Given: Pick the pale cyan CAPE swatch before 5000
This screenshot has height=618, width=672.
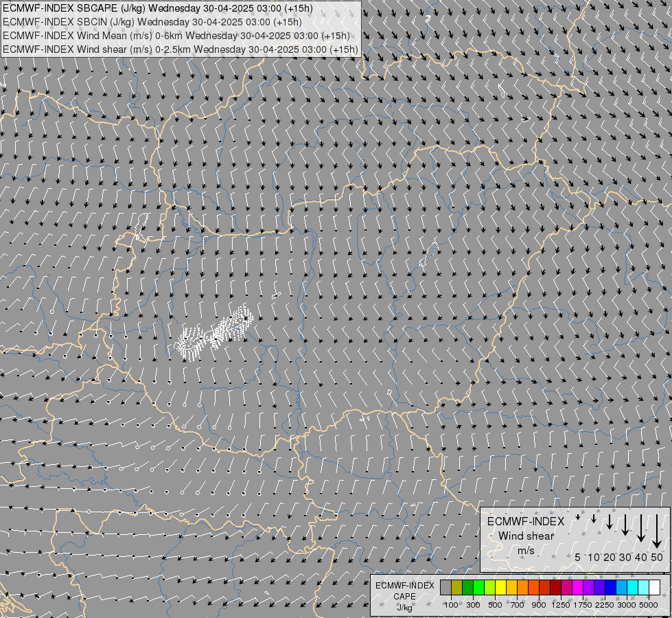Looking at the screenshot, I should click(x=643, y=587).
